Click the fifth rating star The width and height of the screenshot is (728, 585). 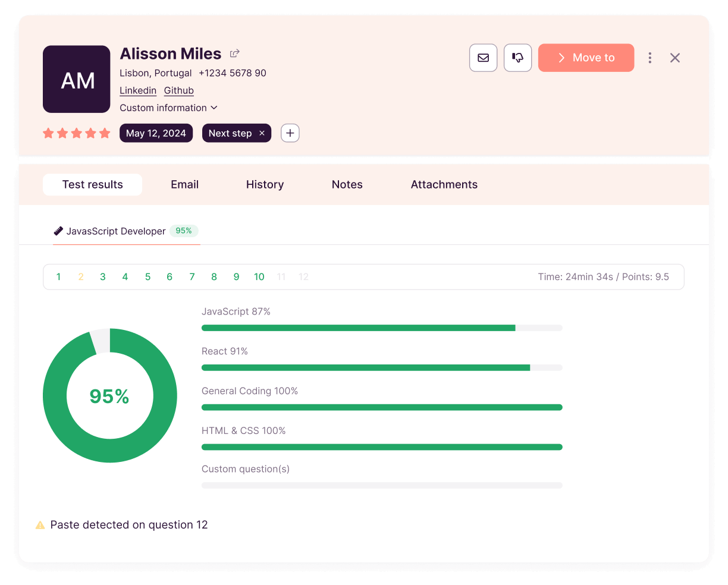tap(105, 133)
